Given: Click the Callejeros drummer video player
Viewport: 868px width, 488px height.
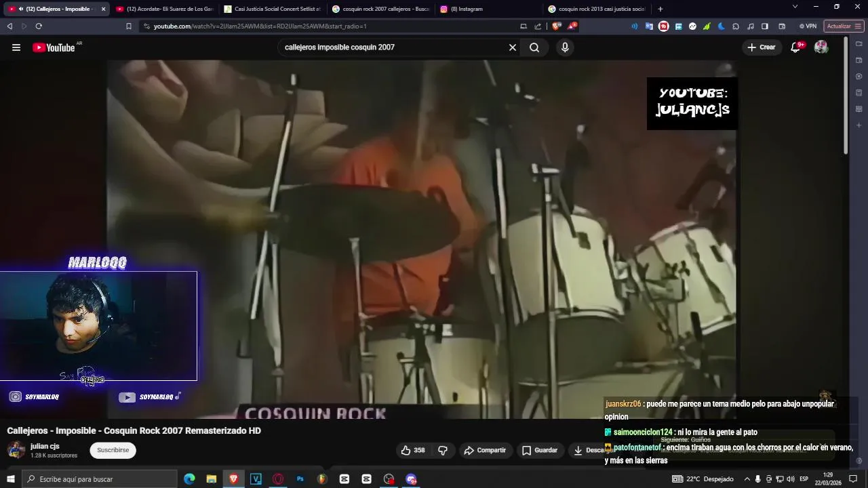Looking at the screenshot, I should (x=421, y=239).
